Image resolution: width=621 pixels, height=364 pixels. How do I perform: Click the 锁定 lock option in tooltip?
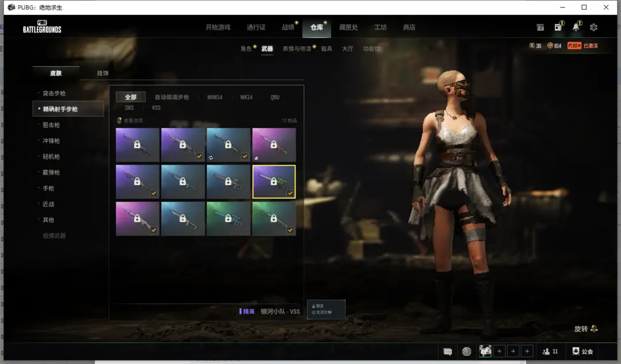[x=318, y=306]
